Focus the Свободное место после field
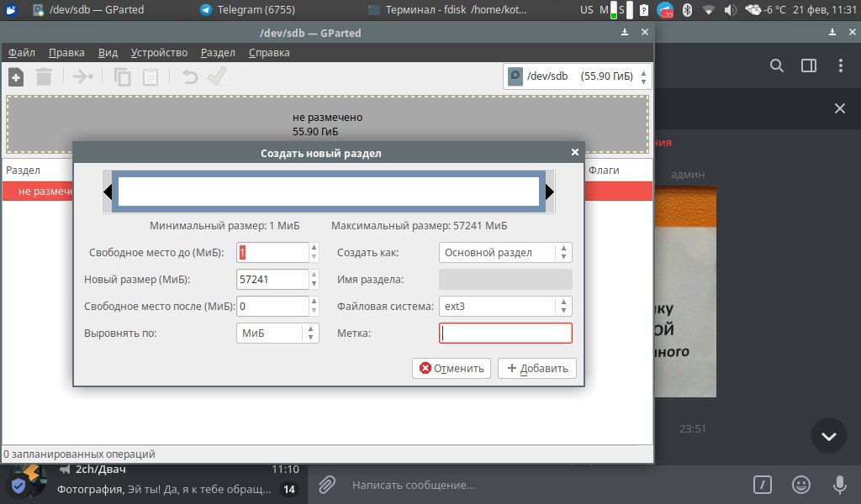 [272, 306]
